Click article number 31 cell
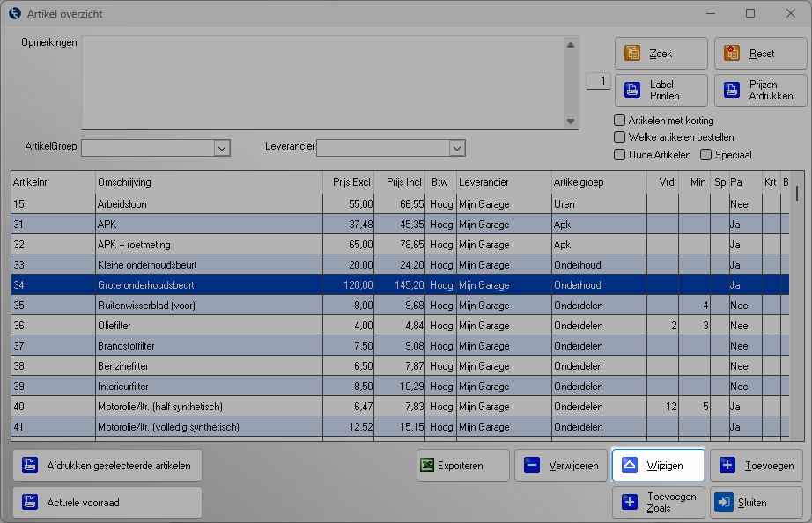The width and height of the screenshot is (812, 523). coord(54,225)
